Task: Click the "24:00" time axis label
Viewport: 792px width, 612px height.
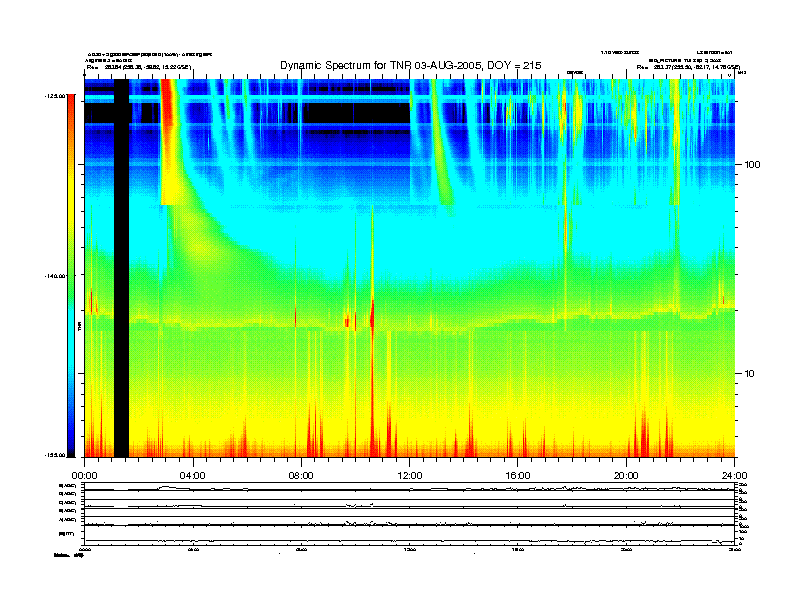Action: pos(734,476)
